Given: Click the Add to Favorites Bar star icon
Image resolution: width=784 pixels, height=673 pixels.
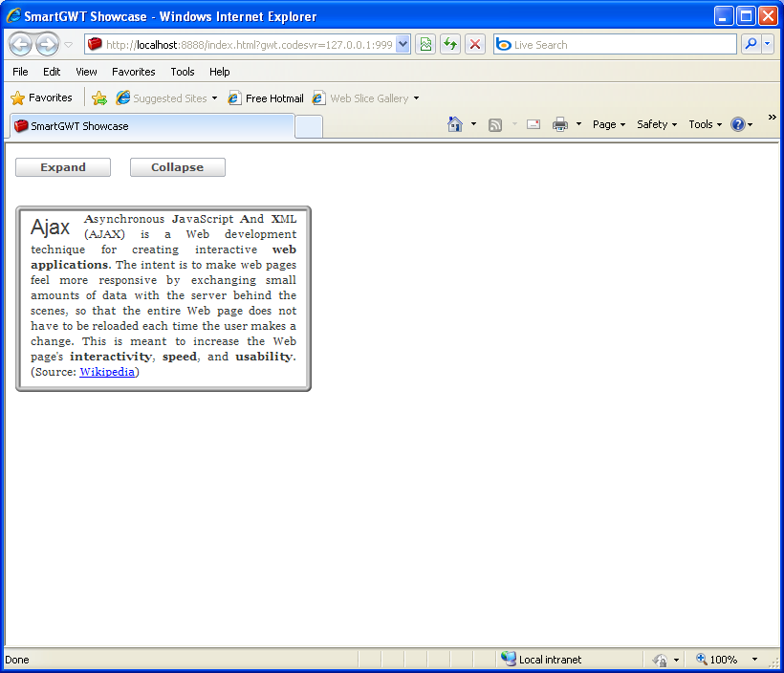Looking at the screenshot, I should (98, 98).
